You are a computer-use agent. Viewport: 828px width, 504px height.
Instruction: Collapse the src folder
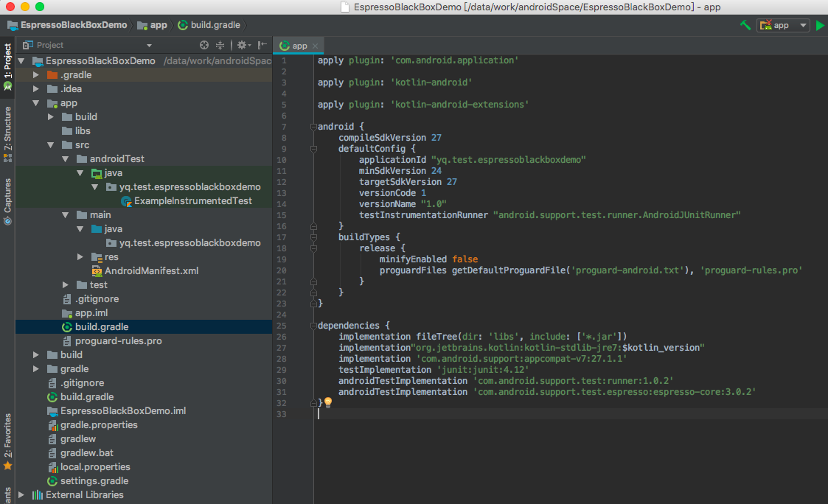[51, 144]
